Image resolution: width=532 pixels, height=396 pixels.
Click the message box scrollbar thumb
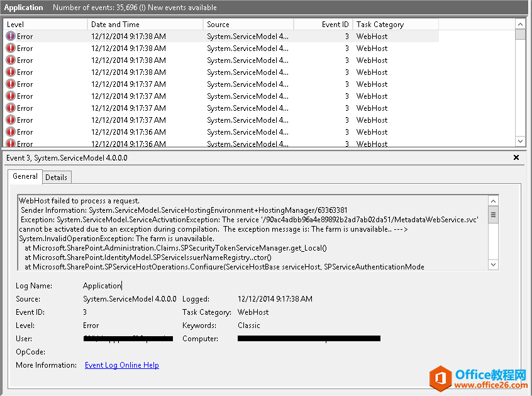coord(493,215)
